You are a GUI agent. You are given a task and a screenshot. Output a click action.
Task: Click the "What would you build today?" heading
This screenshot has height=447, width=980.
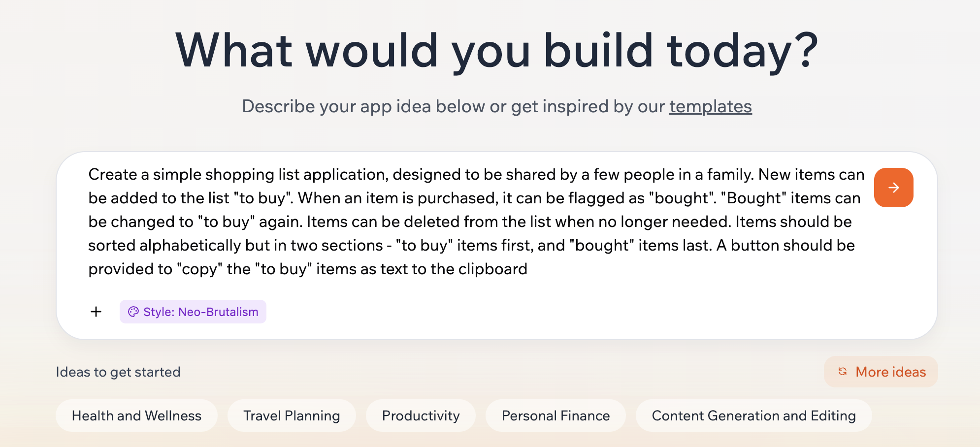(496, 50)
